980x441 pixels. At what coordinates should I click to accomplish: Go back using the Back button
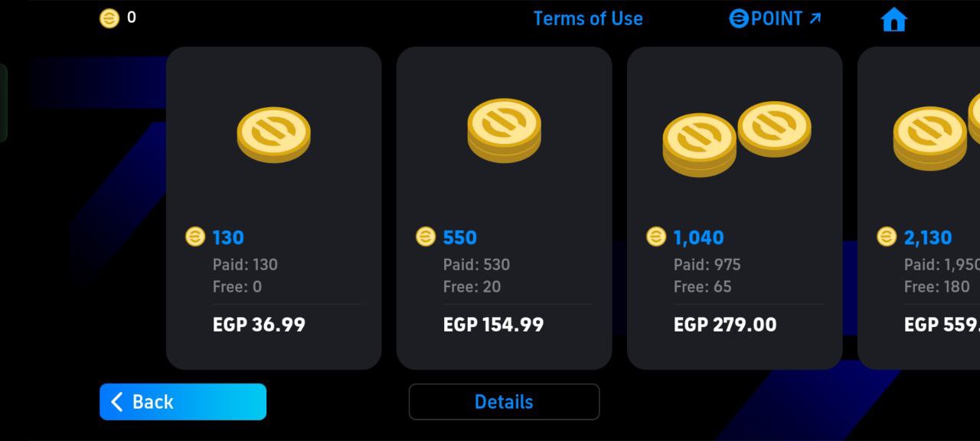(x=183, y=402)
